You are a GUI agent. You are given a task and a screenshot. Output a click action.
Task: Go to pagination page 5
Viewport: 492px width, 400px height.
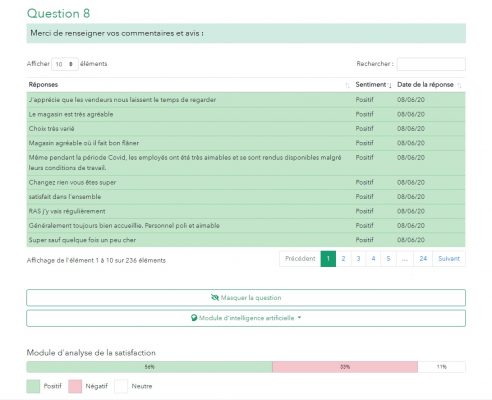[388, 259]
